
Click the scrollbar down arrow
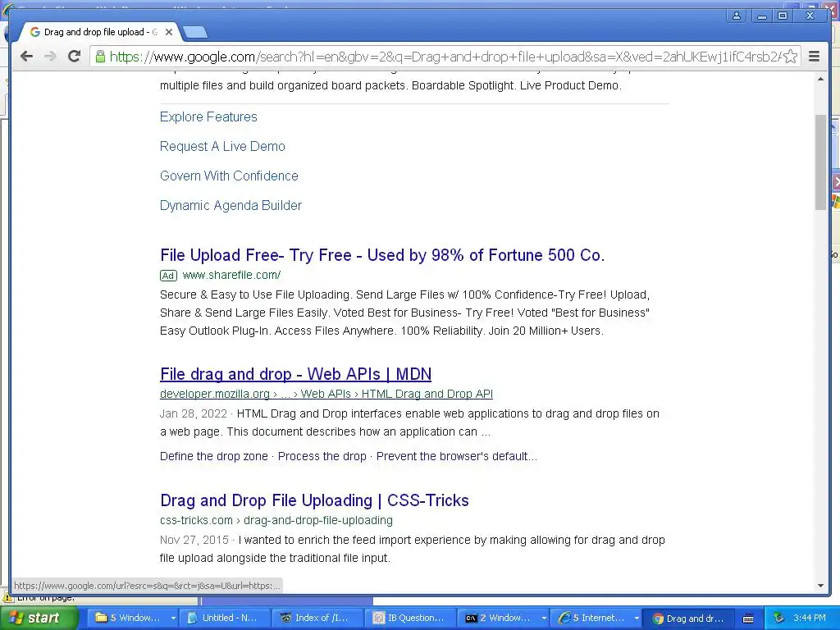click(x=820, y=586)
